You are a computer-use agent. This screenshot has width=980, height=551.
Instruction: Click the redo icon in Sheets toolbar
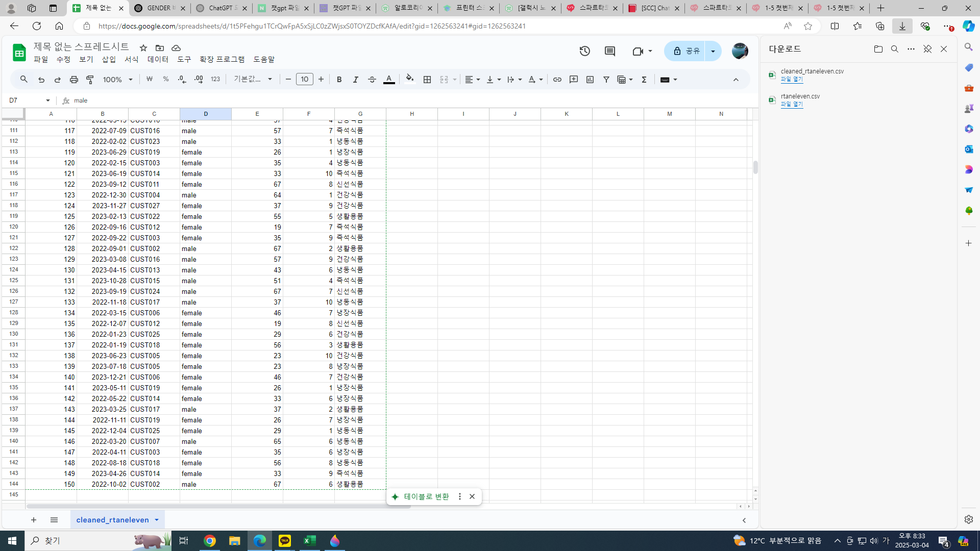click(x=58, y=80)
